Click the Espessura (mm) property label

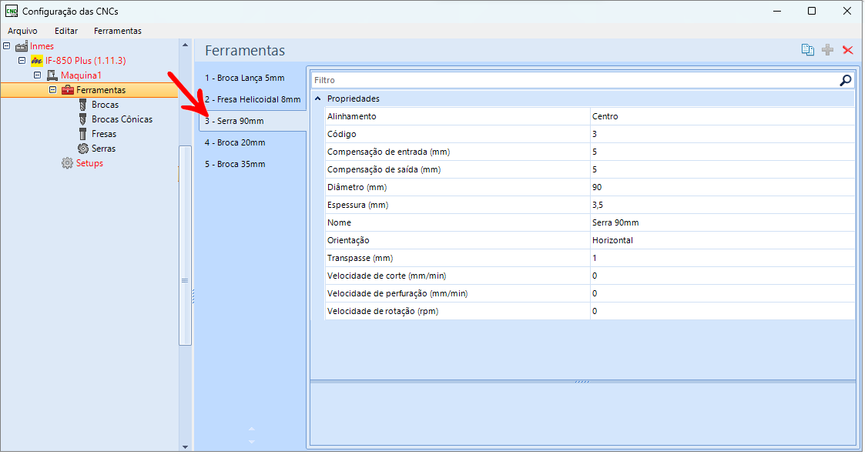click(x=357, y=205)
